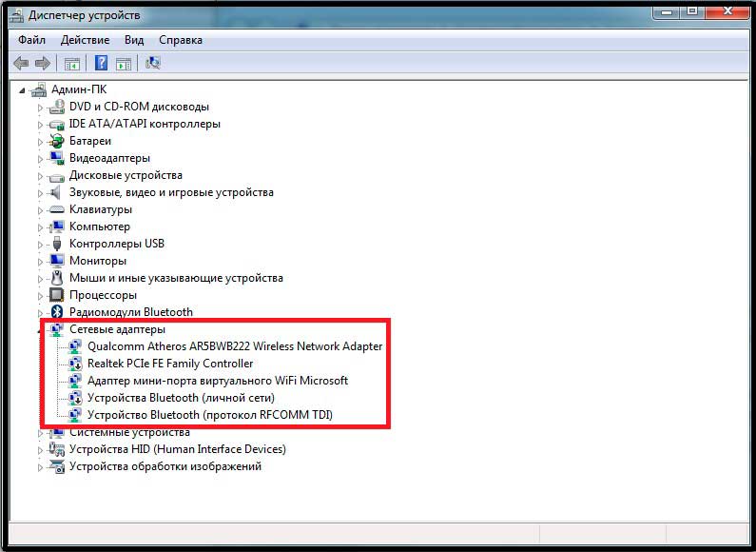756x552 pixels.
Task: Open the Справка menu
Action: [181, 40]
